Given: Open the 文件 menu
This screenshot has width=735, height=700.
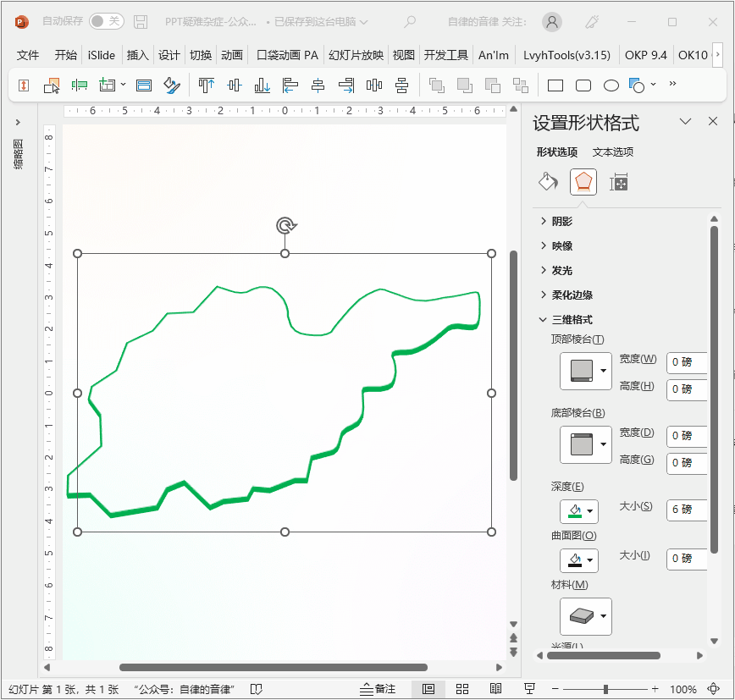Looking at the screenshot, I should (28, 55).
